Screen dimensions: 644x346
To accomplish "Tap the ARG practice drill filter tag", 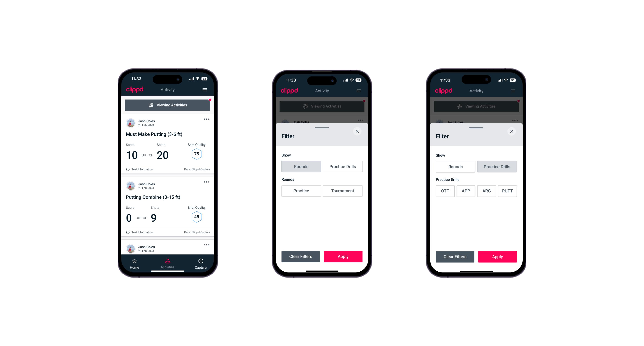I will point(486,191).
